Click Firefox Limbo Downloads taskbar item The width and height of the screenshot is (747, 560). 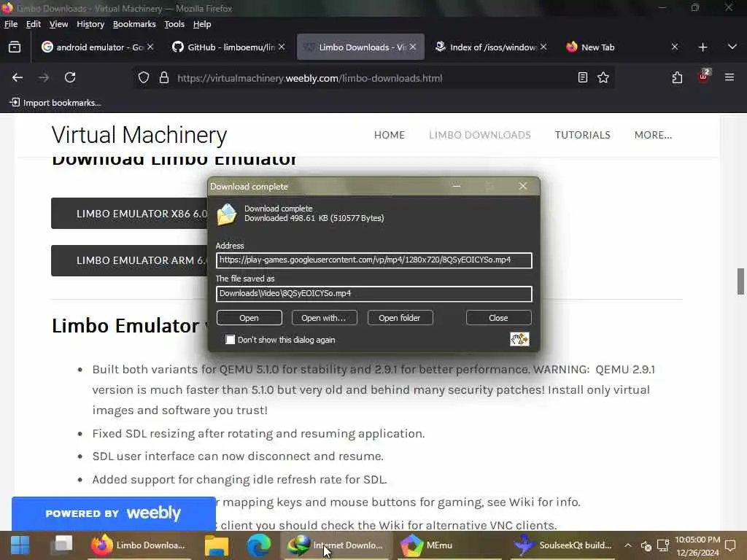pos(138,545)
